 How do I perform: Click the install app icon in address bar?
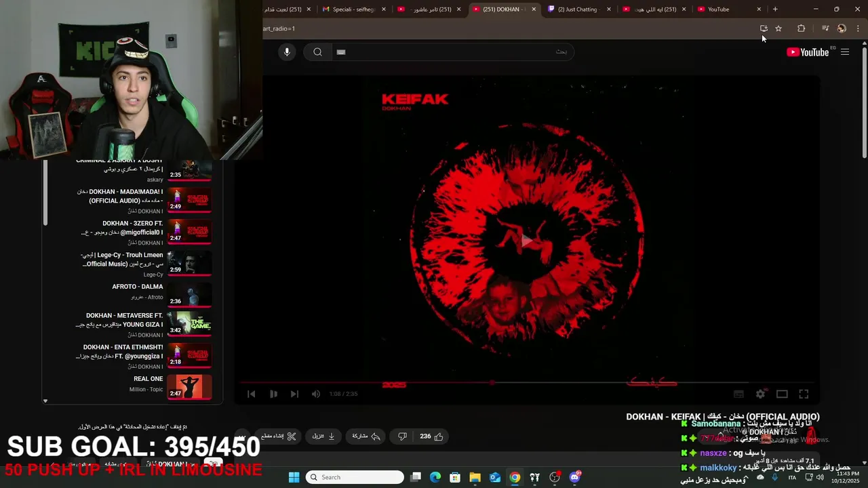[x=764, y=28]
